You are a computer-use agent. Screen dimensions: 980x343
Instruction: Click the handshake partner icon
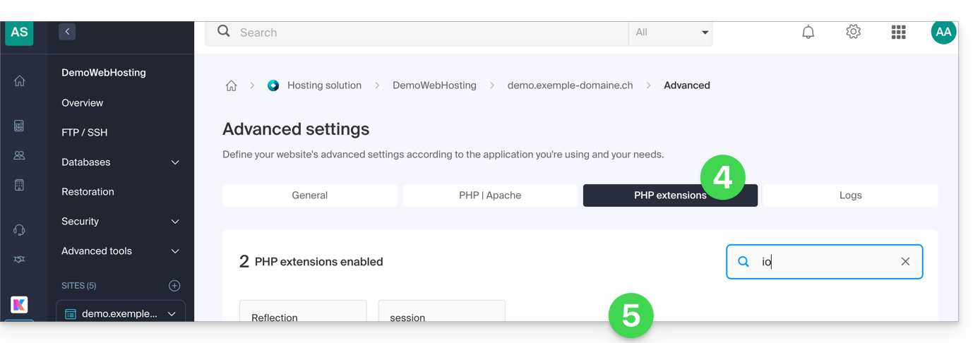(x=20, y=260)
